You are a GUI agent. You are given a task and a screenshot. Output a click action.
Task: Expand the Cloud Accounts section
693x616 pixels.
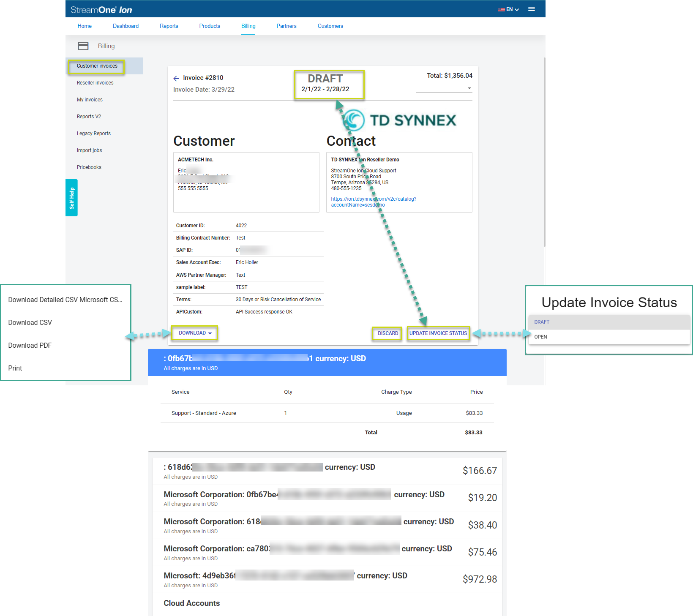point(327,603)
